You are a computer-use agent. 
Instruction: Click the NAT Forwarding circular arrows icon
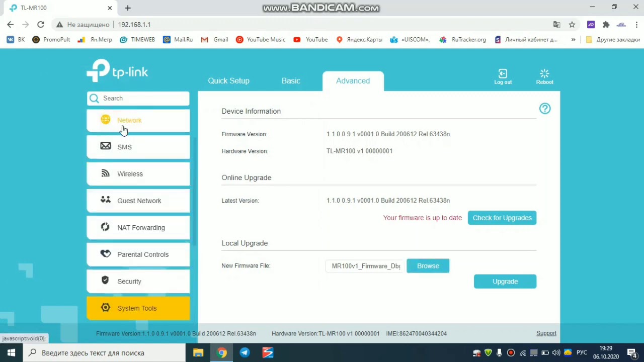(105, 227)
